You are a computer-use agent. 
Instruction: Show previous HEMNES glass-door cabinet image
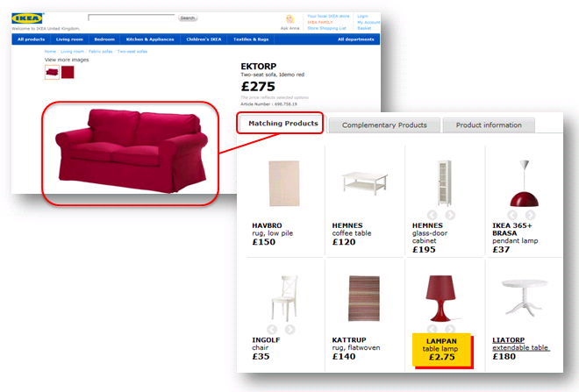(432, 215)
